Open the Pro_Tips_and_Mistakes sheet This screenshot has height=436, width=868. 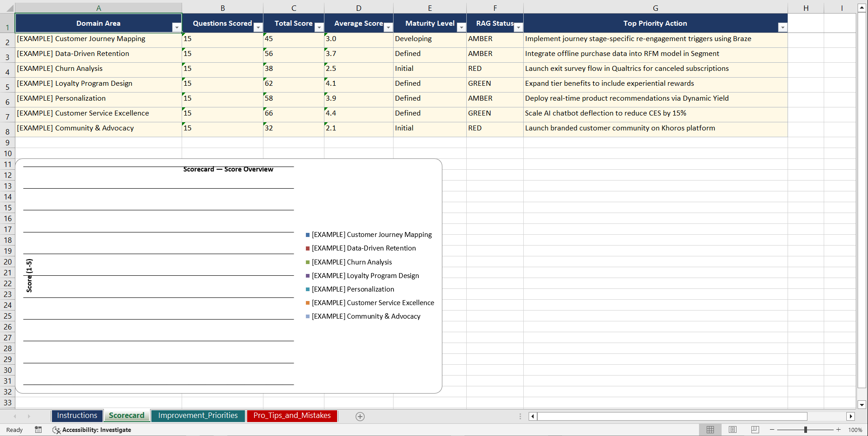(x=292, y=416)
